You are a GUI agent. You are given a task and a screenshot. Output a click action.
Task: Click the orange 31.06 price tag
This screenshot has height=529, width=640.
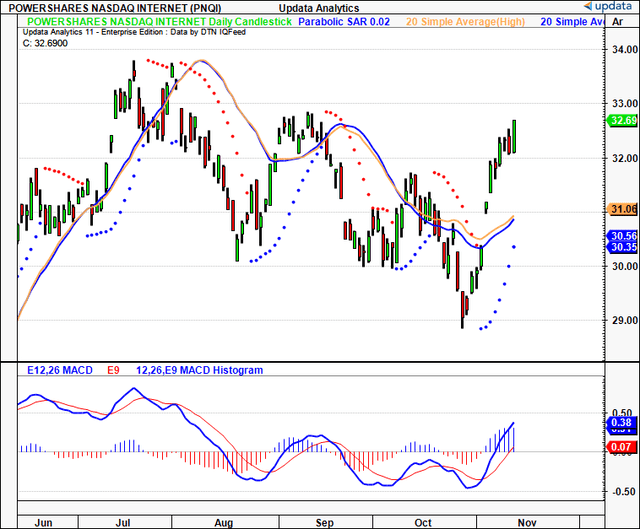(x=622, y=209)
